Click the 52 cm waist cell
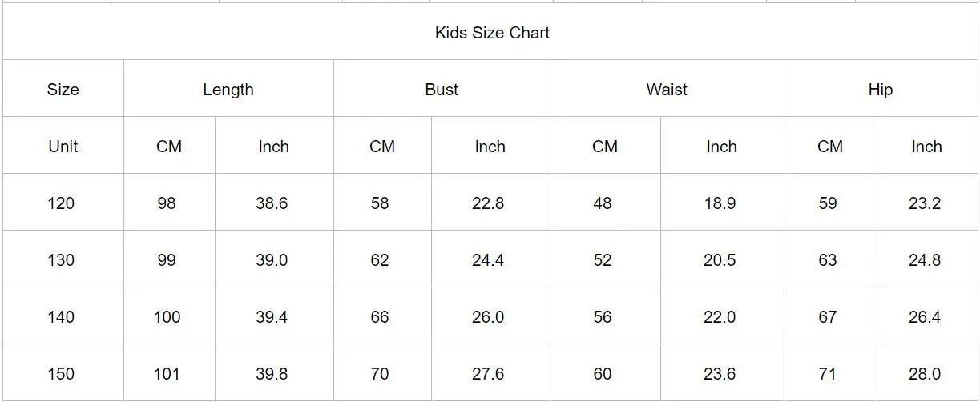Viewport: 980px width, 402px height. point(603,260)
